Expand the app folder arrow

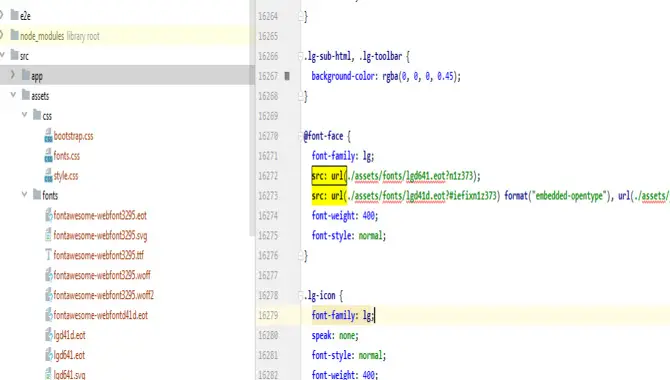coord(13,75)
